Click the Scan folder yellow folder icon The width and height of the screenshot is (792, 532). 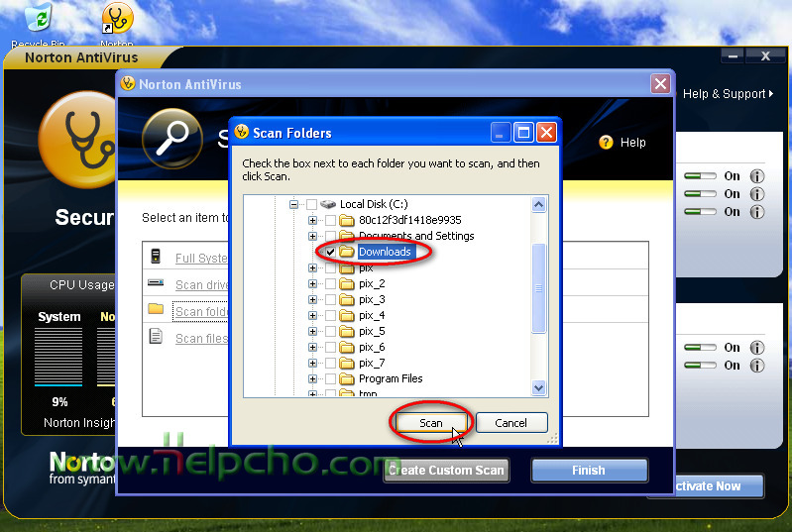156,308
